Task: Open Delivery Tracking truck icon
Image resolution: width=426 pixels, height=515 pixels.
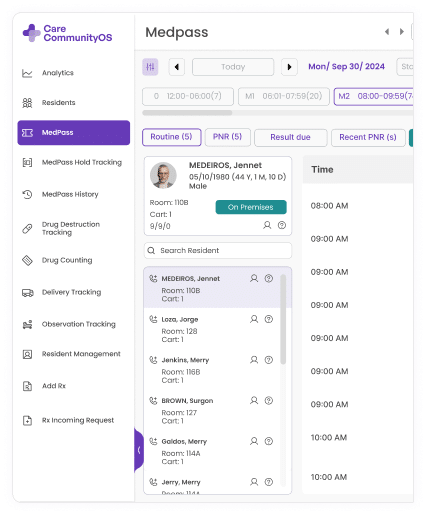Action: click(27, 293)
